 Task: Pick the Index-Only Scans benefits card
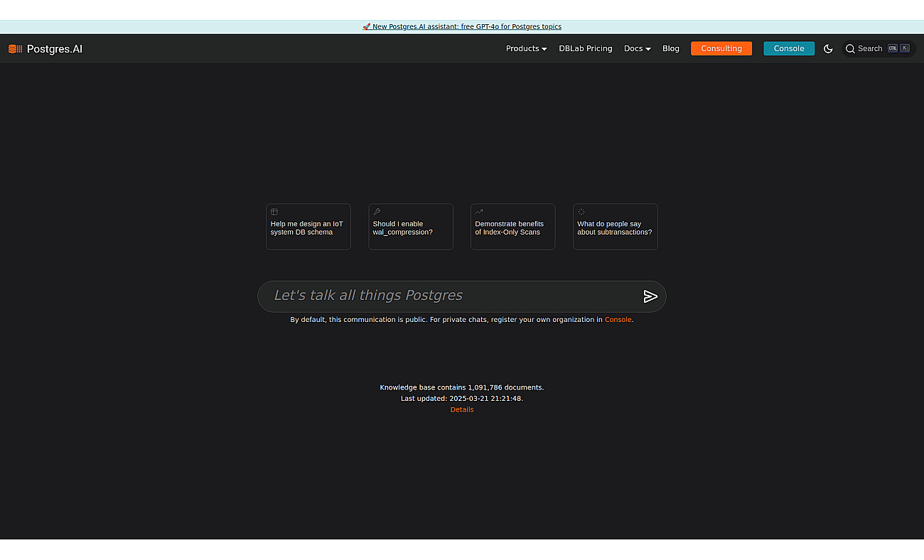tap(513, 227)
